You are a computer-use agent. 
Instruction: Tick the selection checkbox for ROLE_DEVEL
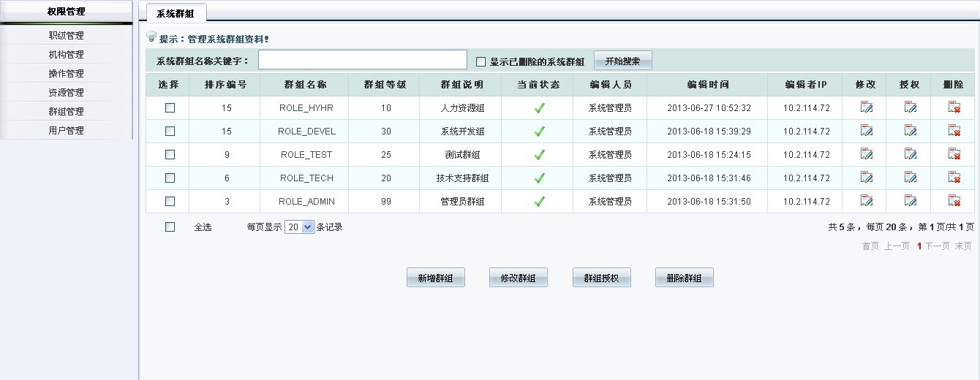(170, 131)
